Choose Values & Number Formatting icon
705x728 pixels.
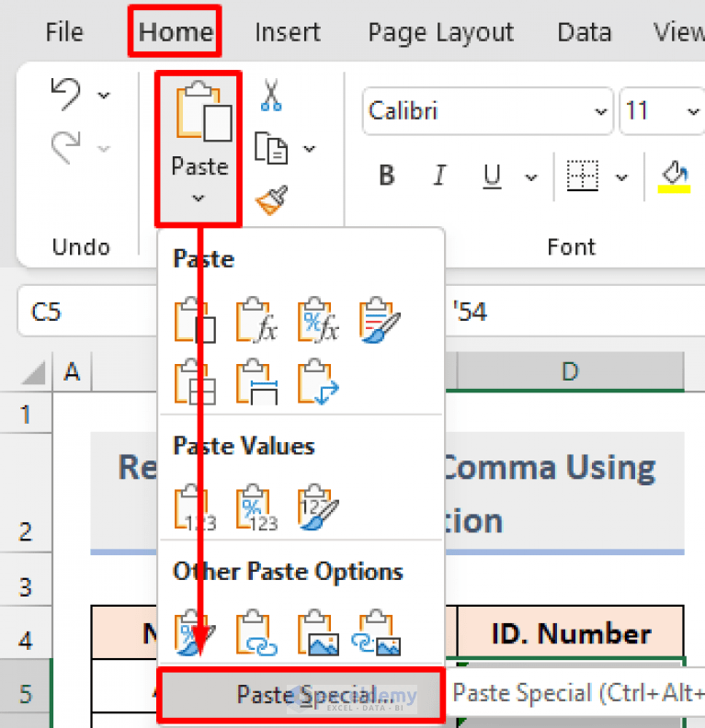tap(256, 507)
